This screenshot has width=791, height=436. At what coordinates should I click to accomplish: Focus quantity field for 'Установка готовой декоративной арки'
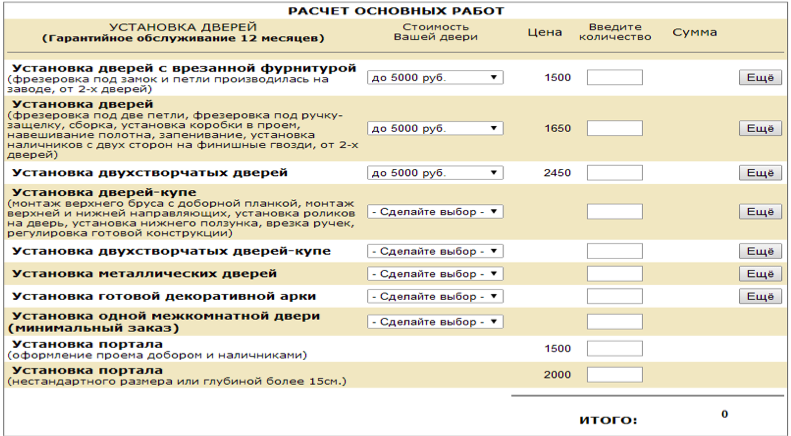tap(614, 297)
